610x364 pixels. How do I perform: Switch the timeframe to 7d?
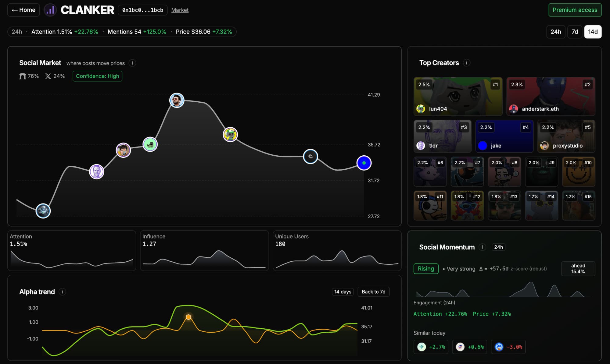click(575, 32)
